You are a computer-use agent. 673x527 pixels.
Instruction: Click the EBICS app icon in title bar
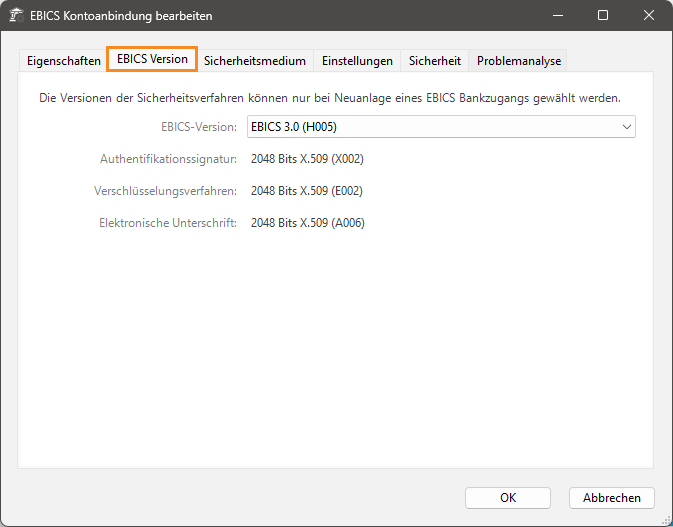[x=17, y=16]
